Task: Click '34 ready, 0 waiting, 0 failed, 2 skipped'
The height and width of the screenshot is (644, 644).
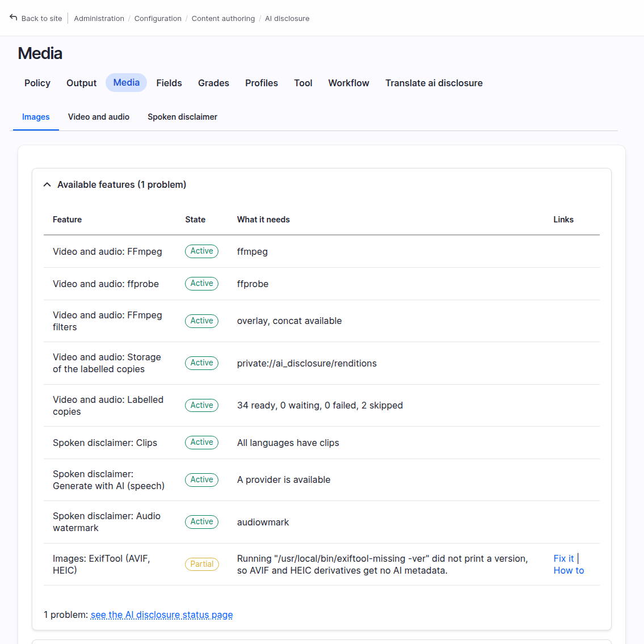Action: (320, 406)
